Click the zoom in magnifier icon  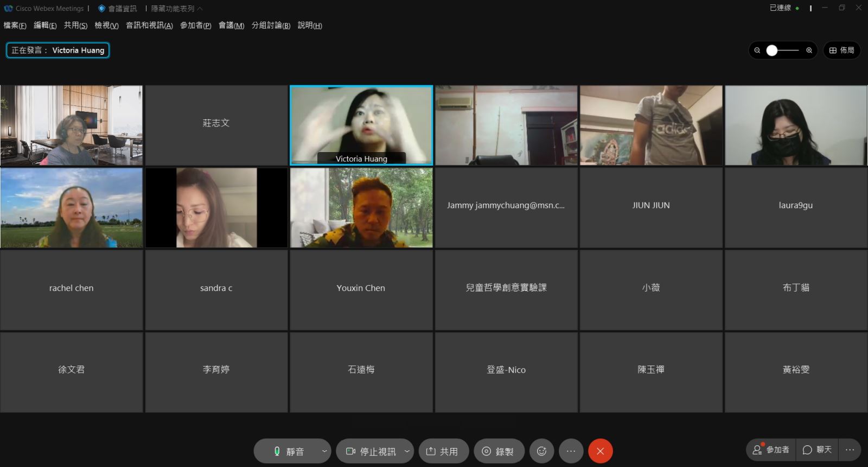click(809, 51)
